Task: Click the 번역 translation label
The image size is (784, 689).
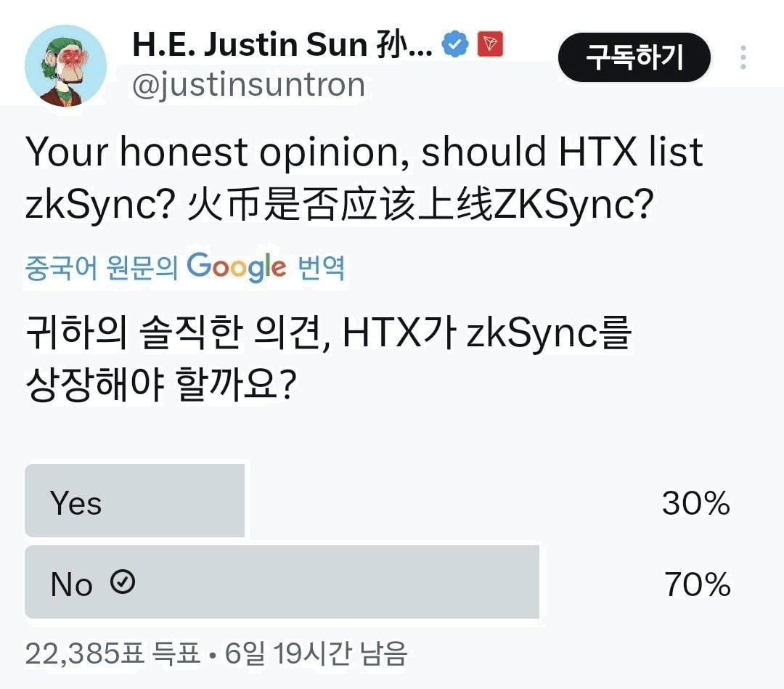Action: (x=322, y=269)
